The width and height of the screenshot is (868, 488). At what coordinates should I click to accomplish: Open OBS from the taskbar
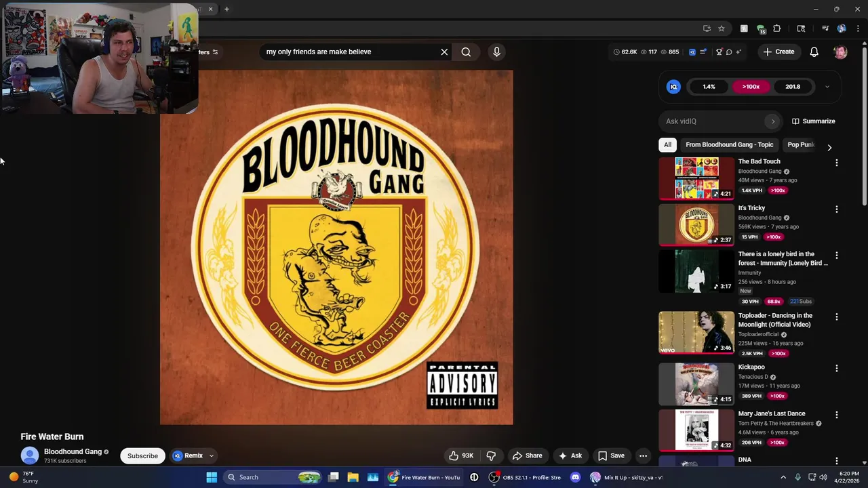point(527,477)
